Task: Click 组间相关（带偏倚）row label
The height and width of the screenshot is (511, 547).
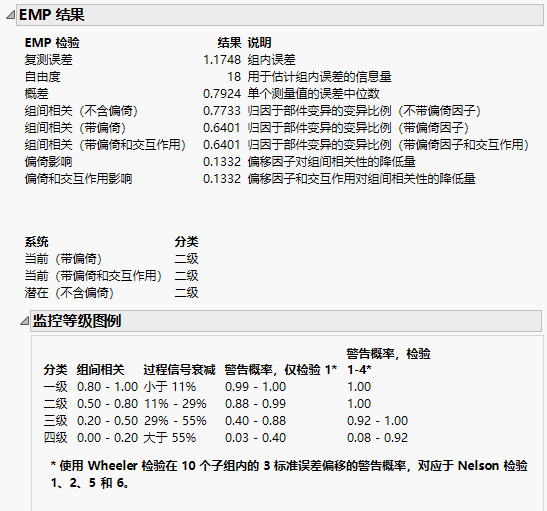Action: (x=75, y=128)
